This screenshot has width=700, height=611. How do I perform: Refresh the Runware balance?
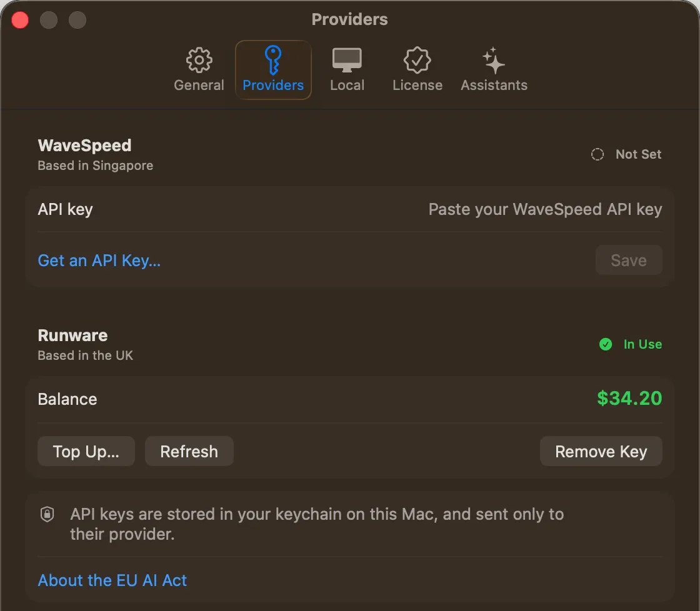click(189, 451)
